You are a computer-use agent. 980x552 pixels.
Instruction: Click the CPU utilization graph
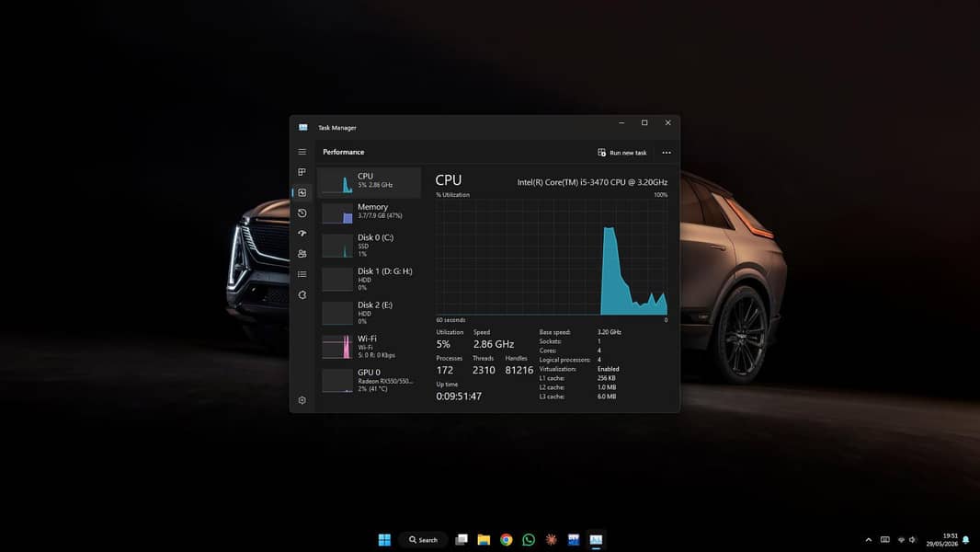point(552,257)
